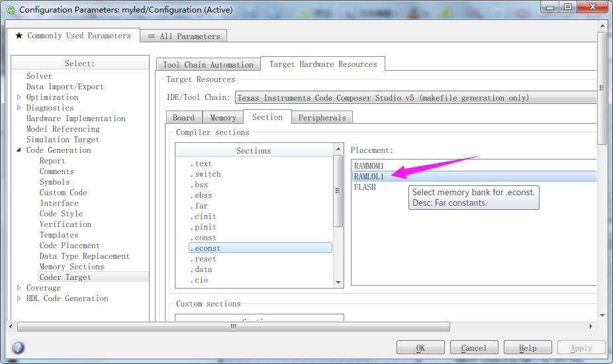
Task: Select the .const compiler section
Action: coord(203,238)
